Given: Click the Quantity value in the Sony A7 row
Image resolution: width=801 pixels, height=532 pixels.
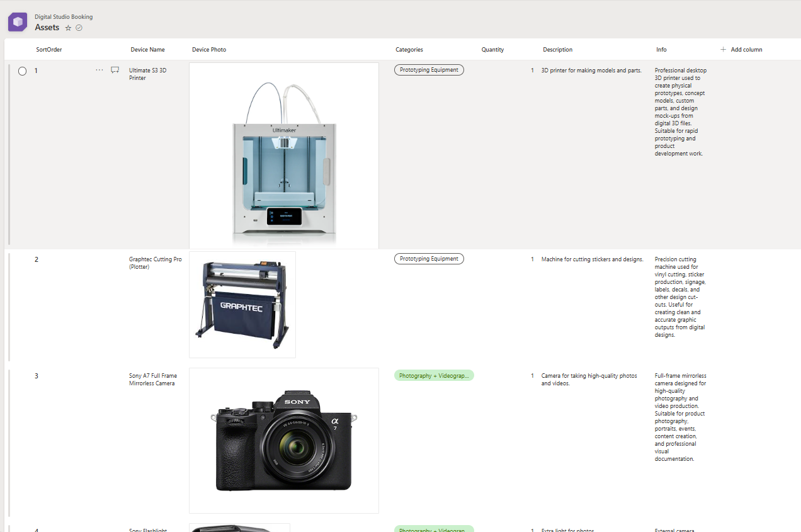Looking at the screenshot, I should click(x=532, y=376).
